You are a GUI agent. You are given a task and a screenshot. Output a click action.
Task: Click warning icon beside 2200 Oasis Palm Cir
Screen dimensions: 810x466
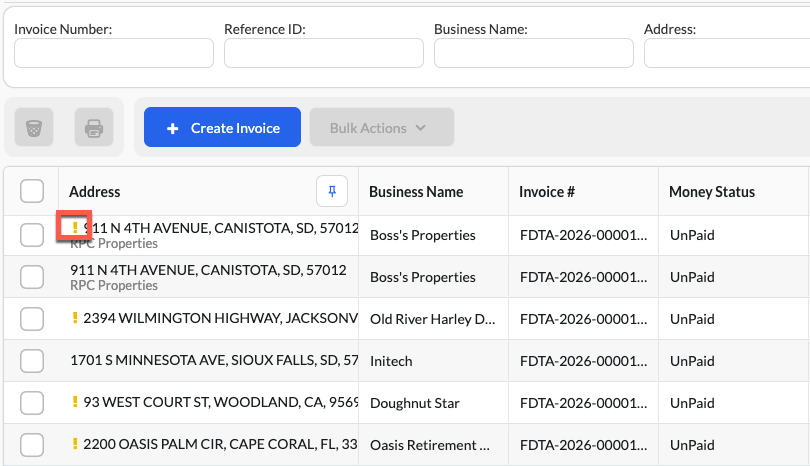(75, 444)
